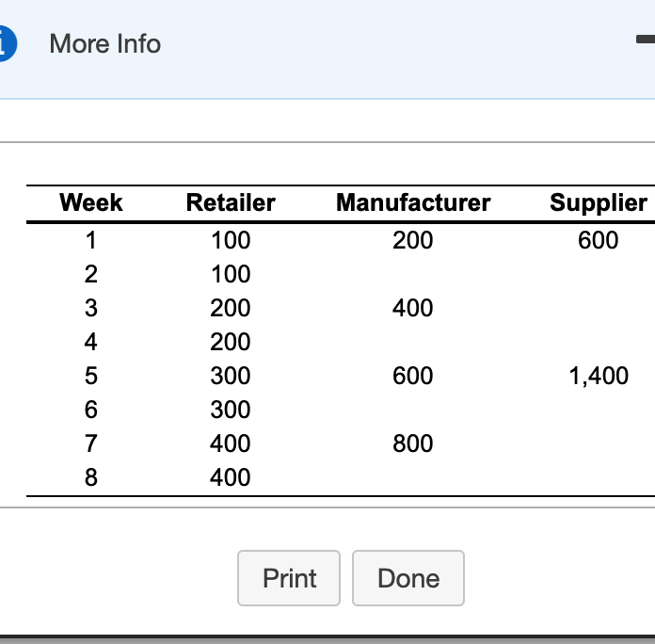Click Manufacturer value 200 in week 1
655x644 pixels.
413,240
